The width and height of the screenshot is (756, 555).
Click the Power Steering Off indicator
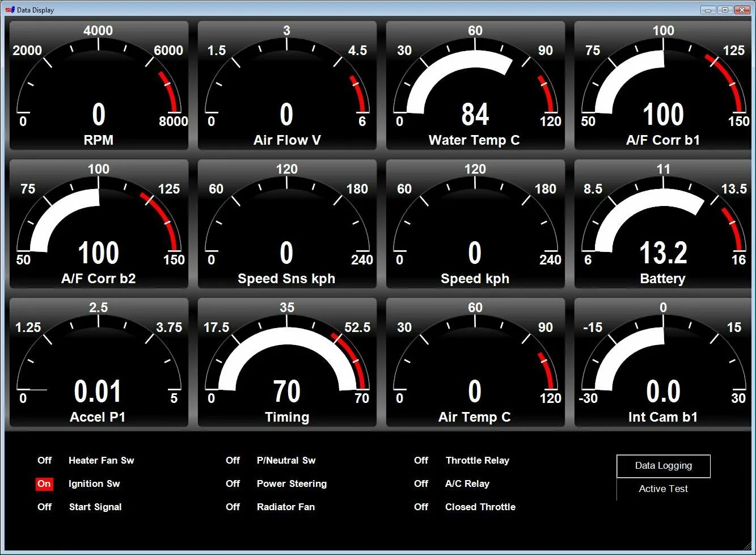(x=233, y=483)
